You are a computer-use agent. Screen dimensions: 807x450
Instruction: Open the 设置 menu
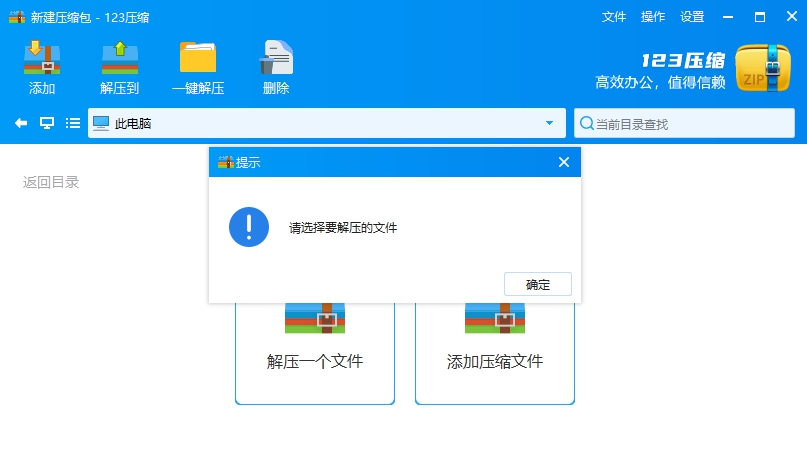[692, 17]
